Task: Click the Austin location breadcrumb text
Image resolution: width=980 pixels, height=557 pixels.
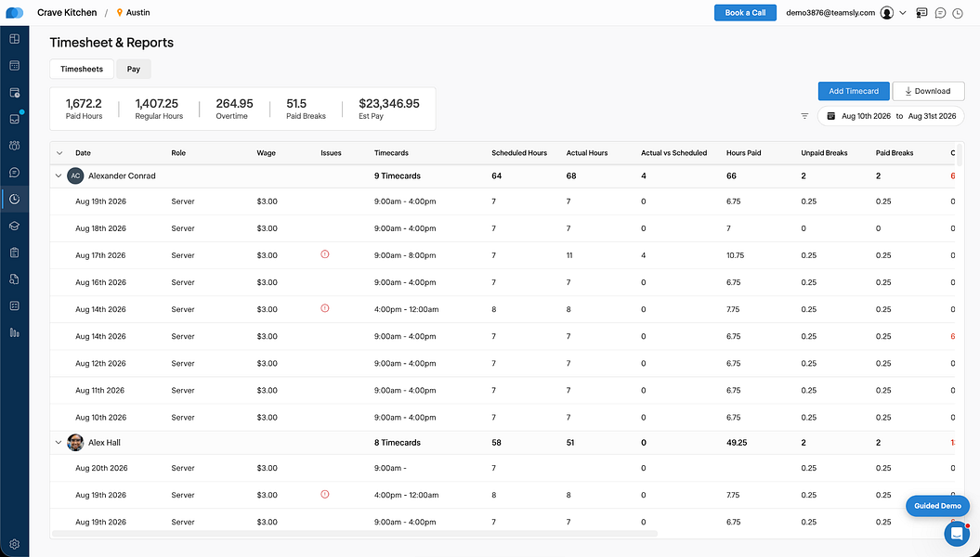Action: pos(137,12)
